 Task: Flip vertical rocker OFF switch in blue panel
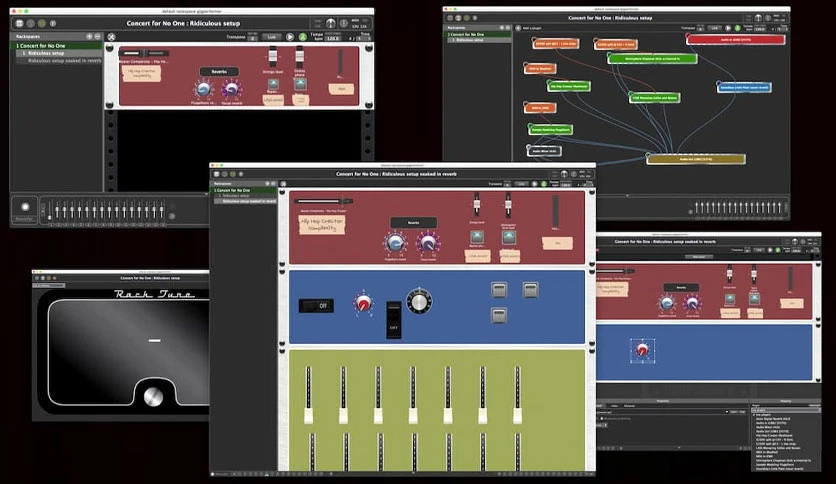[393, 319]
